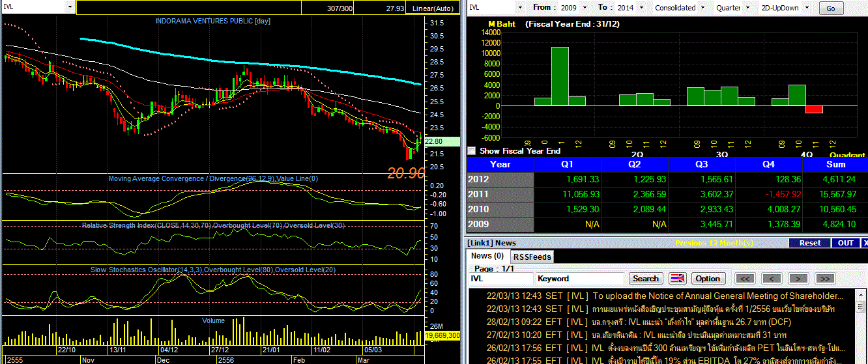Go to next news page with > button

click(x=798, y=278)
